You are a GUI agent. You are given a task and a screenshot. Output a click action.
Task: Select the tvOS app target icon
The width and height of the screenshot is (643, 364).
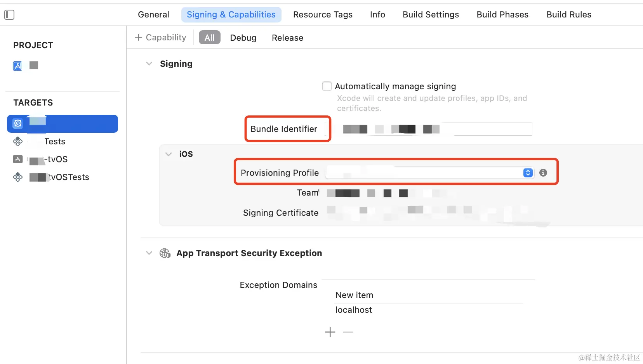pos(17,159)
